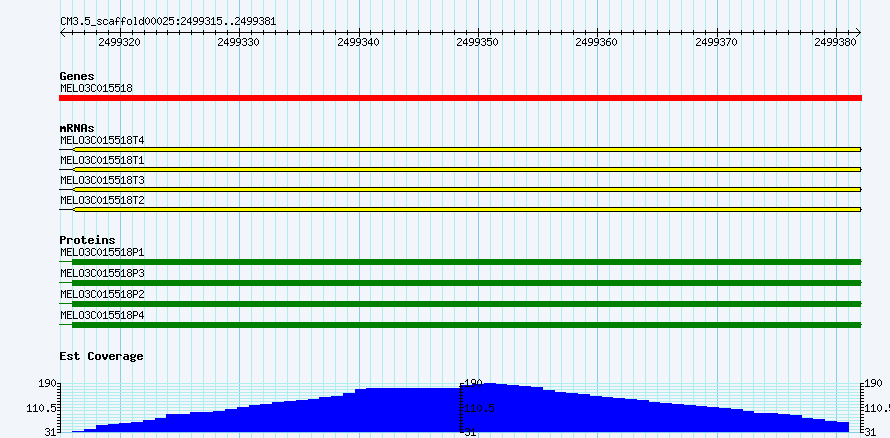Click the Genes track heading

pyautogui.click(x=77, y=76)
